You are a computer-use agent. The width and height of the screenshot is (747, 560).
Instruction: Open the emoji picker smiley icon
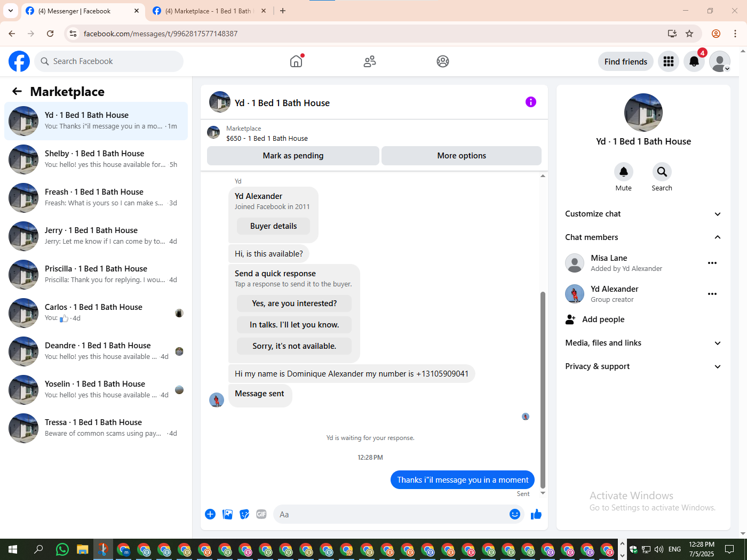515,514
